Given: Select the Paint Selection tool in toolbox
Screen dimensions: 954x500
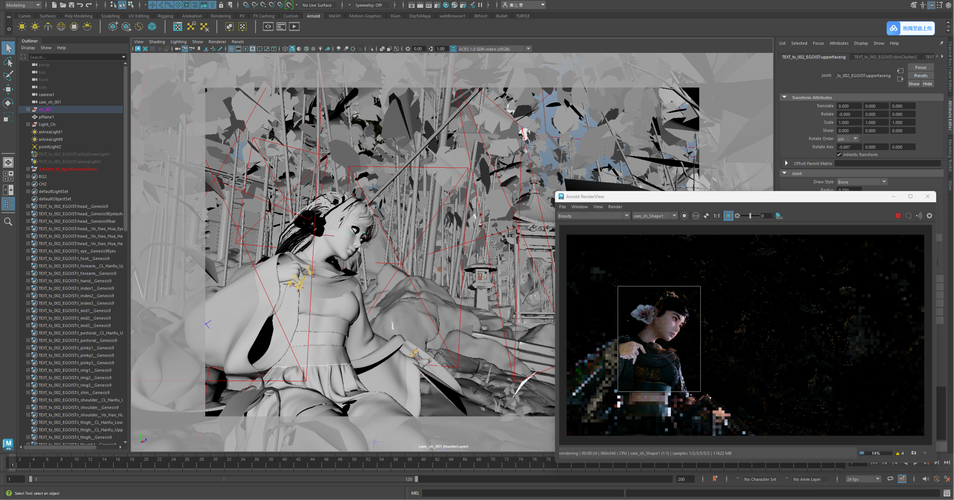Looking at the screenshot, I should click(x=8, y=75).
